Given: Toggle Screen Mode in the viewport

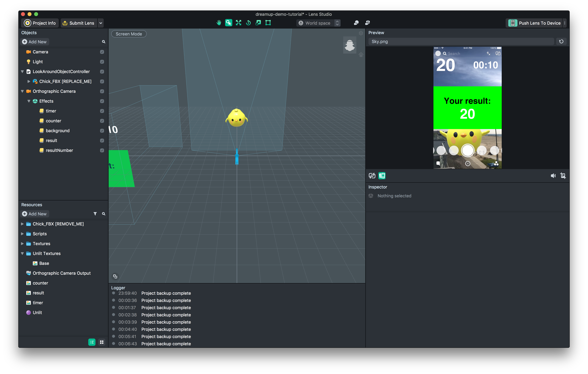Looking at the screenshot, I should coord(129,34).
